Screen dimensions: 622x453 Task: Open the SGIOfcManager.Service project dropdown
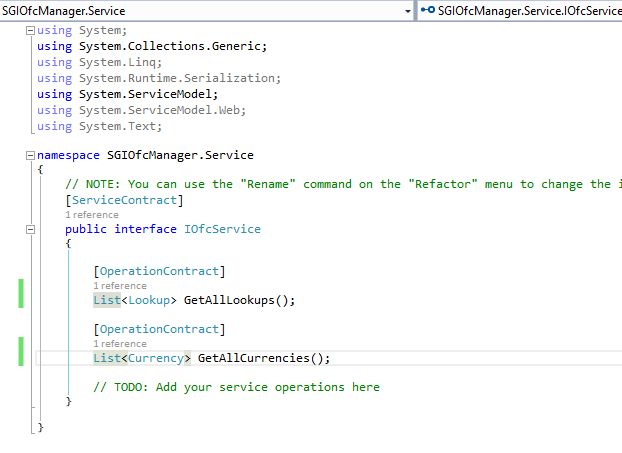click(207, 11)
